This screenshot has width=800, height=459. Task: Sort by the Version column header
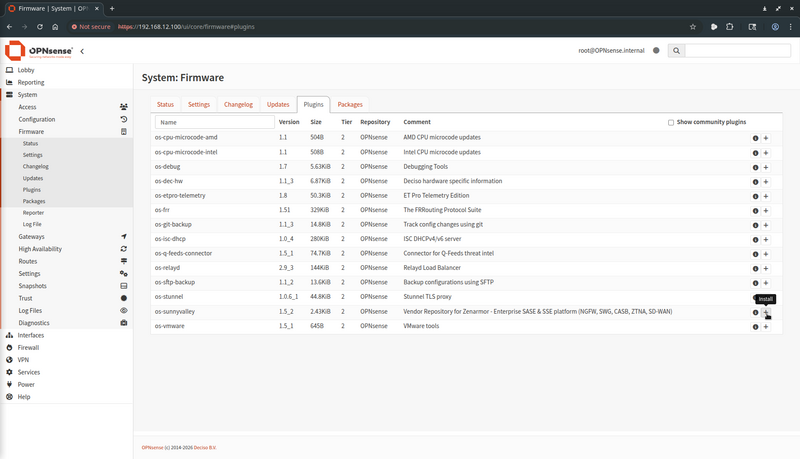pos(289,122)
